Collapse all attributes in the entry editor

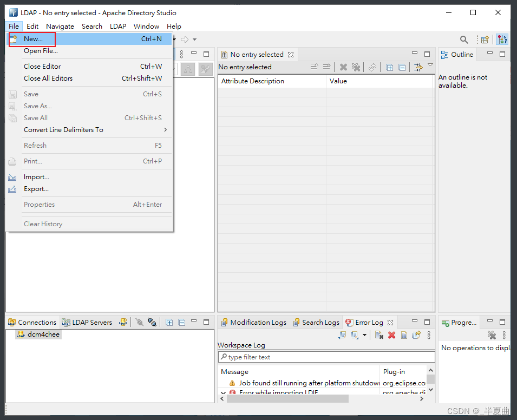(402, 68)
